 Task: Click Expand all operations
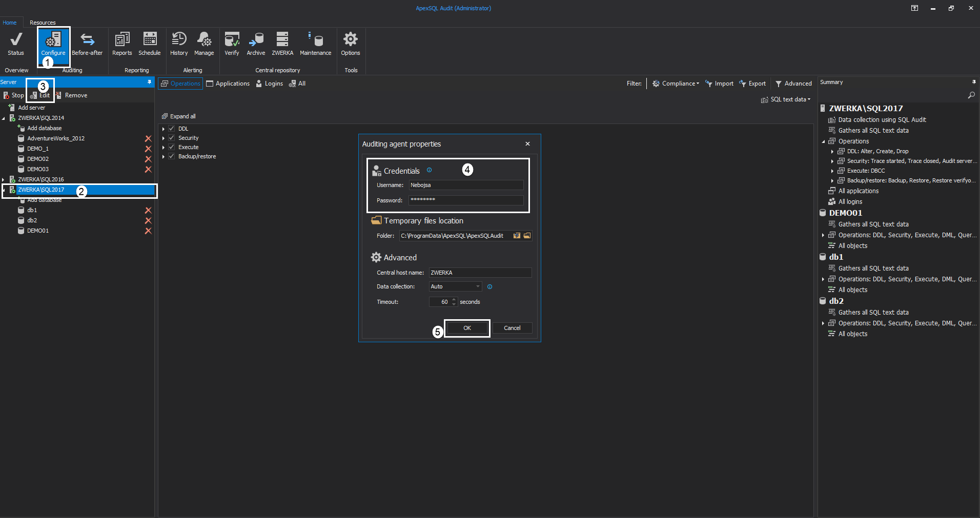click(x=179, y=116)
